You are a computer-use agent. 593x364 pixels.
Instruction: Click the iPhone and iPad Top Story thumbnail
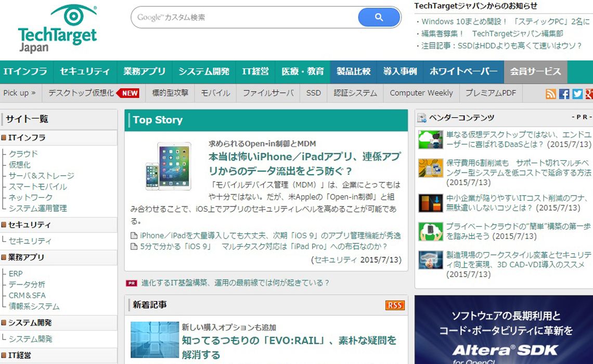[167, 166]
